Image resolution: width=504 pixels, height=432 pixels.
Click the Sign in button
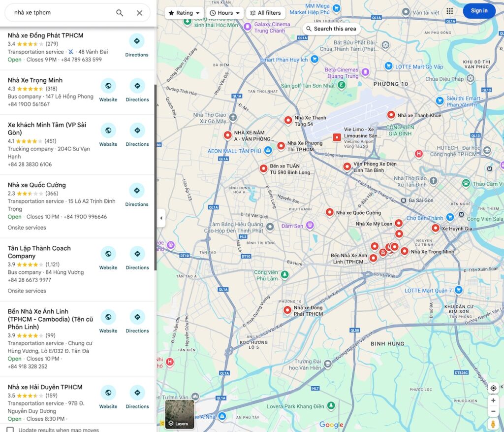479,11
